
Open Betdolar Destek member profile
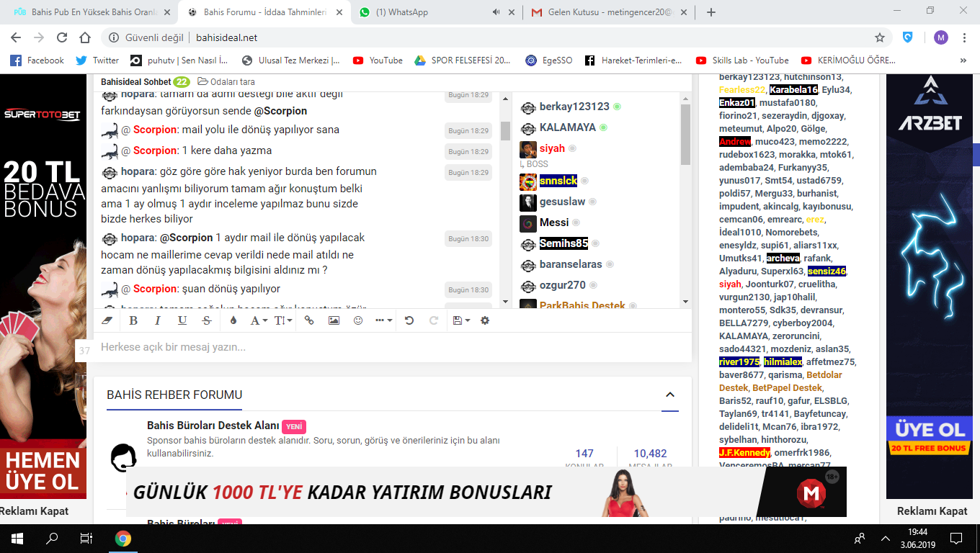[x=780, y=382]
